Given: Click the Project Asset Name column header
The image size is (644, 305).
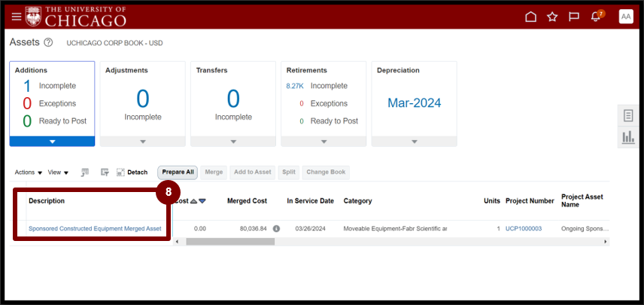Looking at the screenshot, I should pyautogui.click(x=582, y=200).
